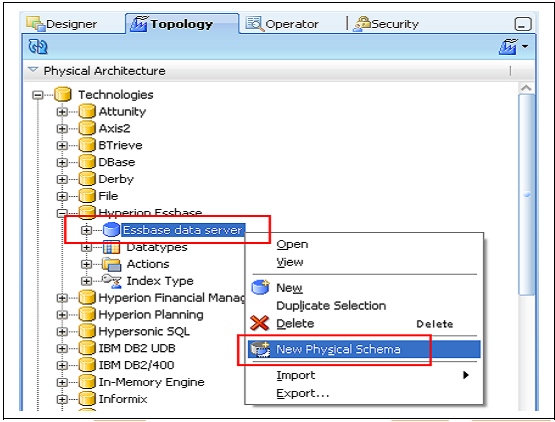This screenshot has height=422, width=555.
Task: Select New Physical Schema menu item
Action: pos(364,349)
